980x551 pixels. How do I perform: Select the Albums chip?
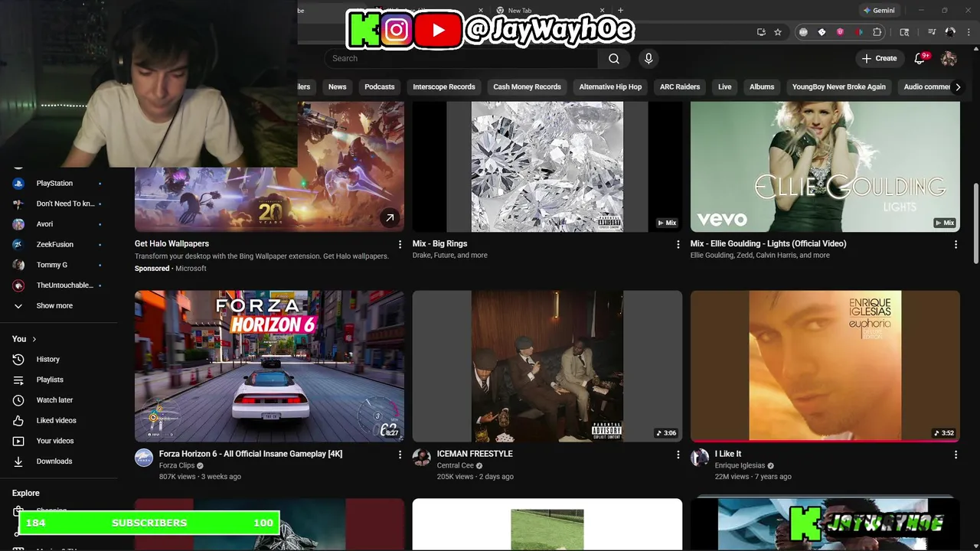click(762, 87)
